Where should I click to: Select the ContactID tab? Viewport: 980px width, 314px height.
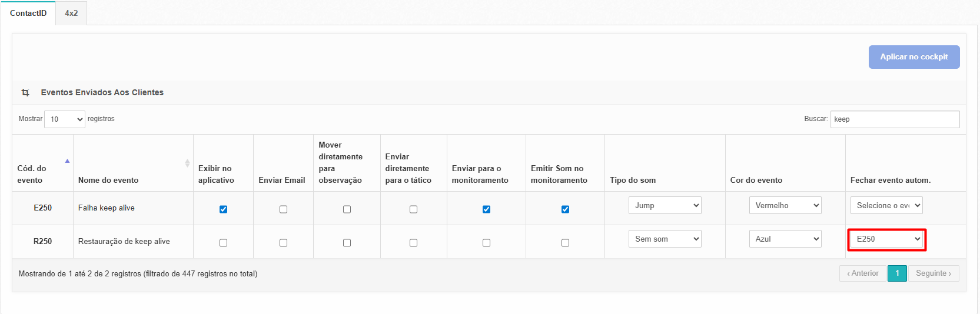tap(28, 13)
